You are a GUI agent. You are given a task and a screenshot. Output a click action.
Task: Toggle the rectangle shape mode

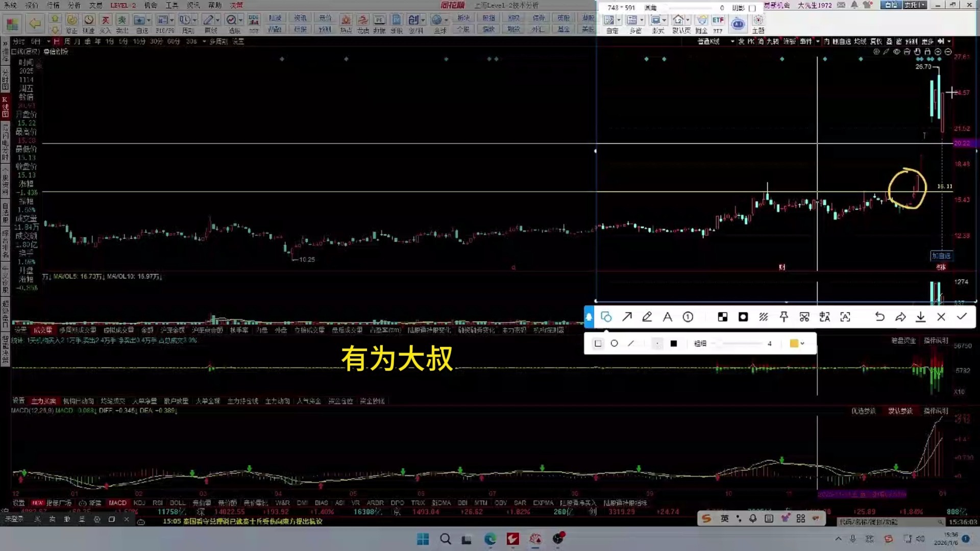coord(598,343)
